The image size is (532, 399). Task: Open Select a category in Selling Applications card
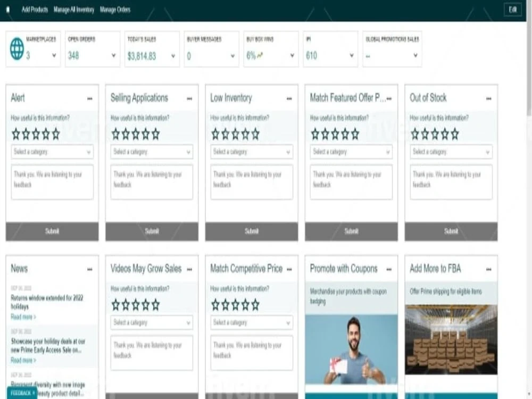click(152, 152)
